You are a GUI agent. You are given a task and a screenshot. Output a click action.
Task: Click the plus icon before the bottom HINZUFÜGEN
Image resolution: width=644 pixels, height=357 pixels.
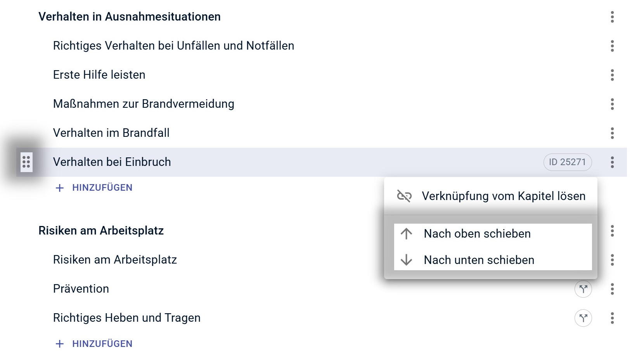[59, 343]
